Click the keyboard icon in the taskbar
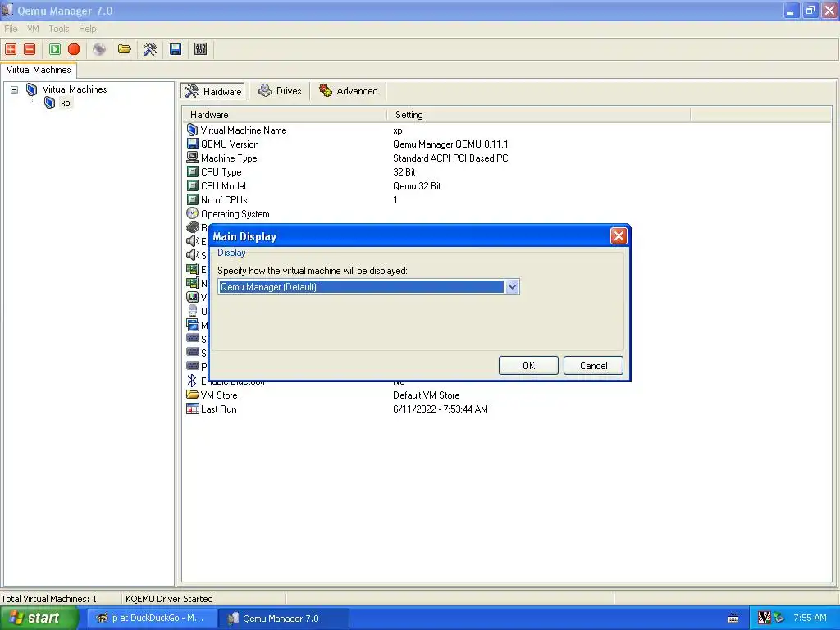Image resolution: width=840 pixels, height=630 pixels. click(x=733, y=619)
